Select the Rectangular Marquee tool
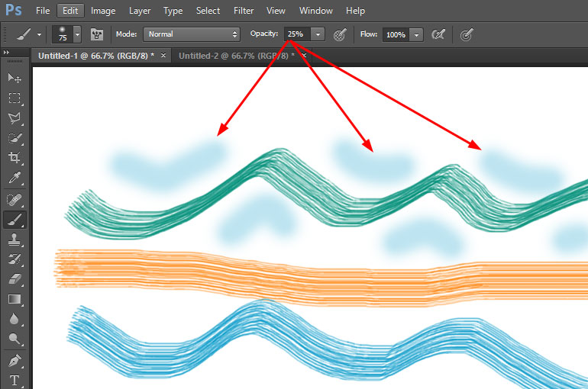The width and height of the screenshot is (588, 389). pos(15,98)
